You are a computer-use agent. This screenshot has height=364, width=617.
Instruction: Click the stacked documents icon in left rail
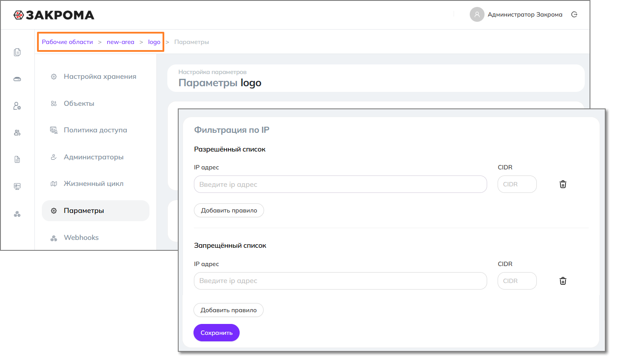coord(17,52)
